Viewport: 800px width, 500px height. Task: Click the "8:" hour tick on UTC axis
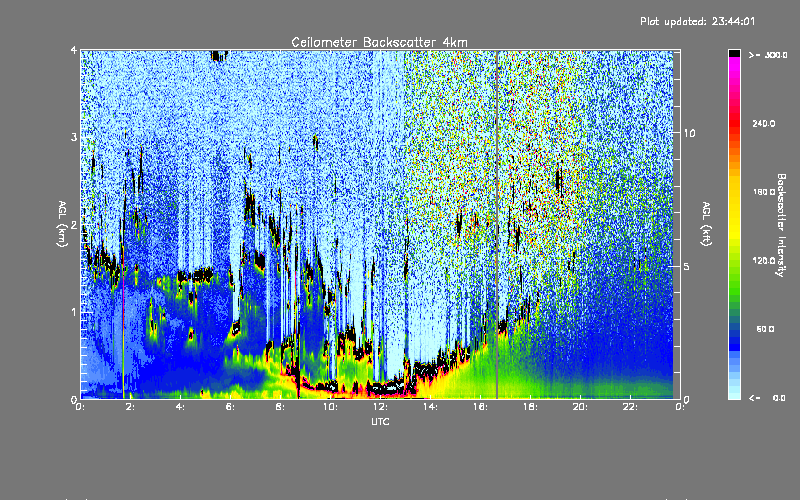(280, 407)
